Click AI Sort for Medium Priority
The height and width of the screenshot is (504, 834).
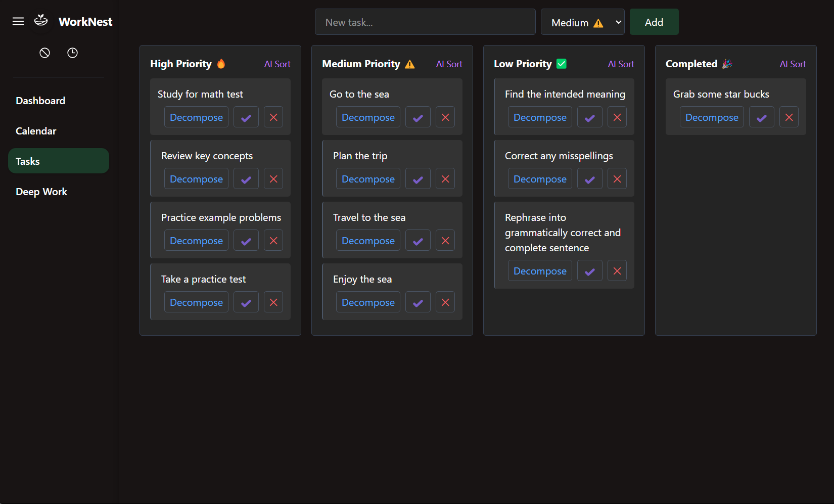(449, 64)
